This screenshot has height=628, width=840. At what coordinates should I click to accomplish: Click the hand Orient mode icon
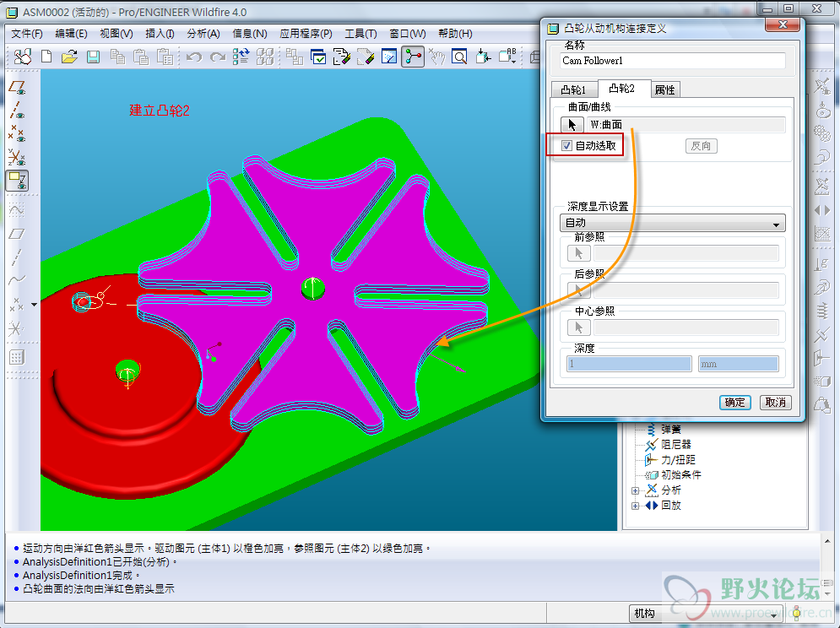pos(436,57)
